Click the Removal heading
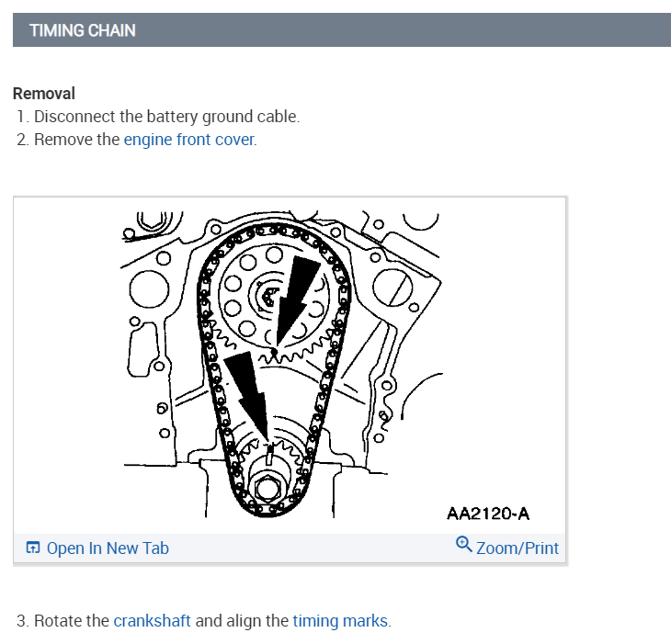Viewport: 671px width, 644px height. pyautogui.click(x=44, y=93)
